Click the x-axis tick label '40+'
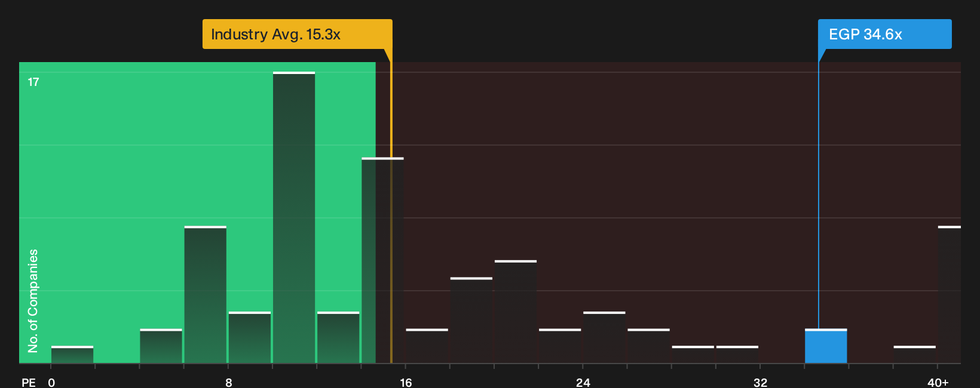The height and width of the screenshot is (388, 980). click(938, 383)
